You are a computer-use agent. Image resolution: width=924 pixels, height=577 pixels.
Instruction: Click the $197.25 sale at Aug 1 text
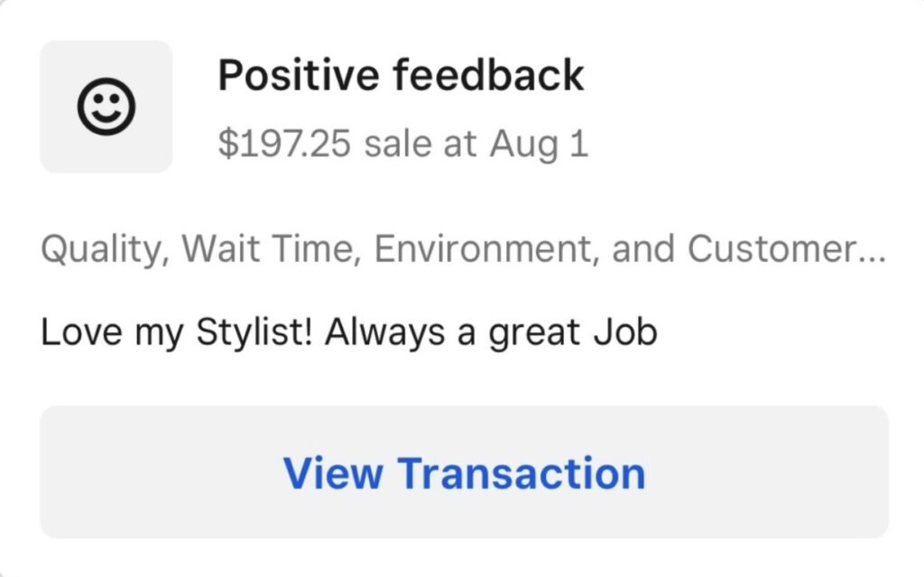click(x=402, y=144)
